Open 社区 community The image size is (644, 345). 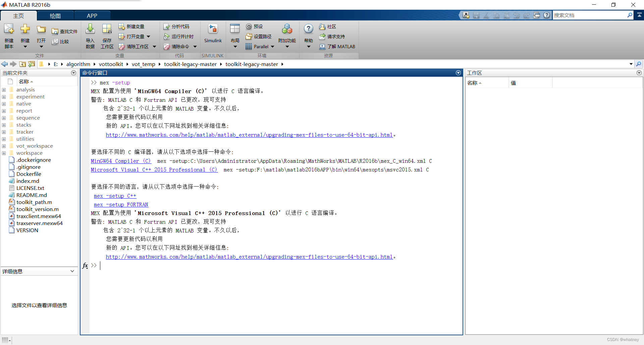point(328,26)
